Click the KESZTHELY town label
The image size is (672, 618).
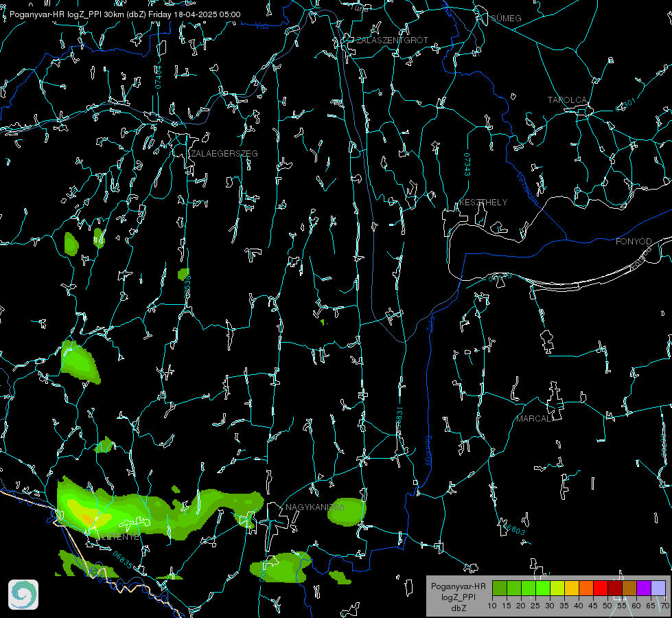[483, 202]
